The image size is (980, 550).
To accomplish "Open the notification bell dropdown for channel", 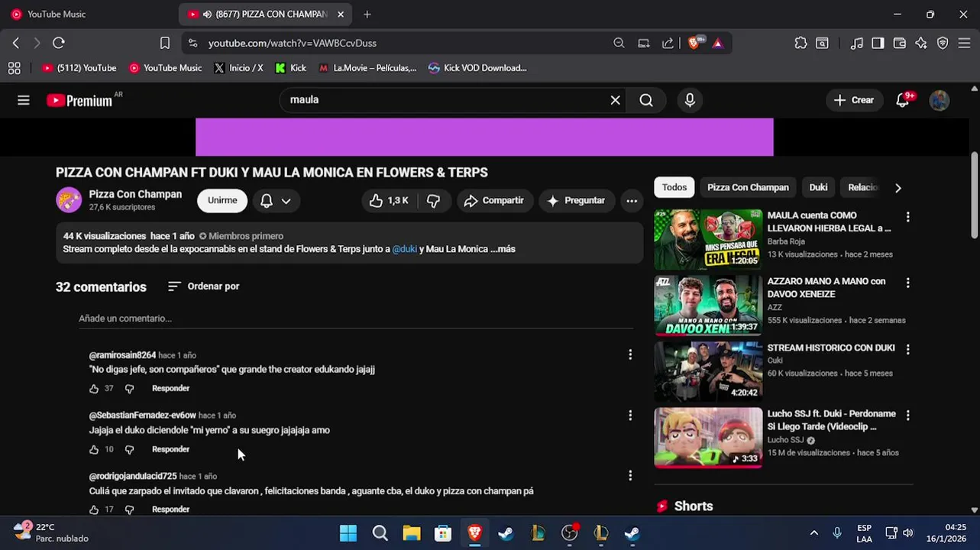I will point(276,200).
